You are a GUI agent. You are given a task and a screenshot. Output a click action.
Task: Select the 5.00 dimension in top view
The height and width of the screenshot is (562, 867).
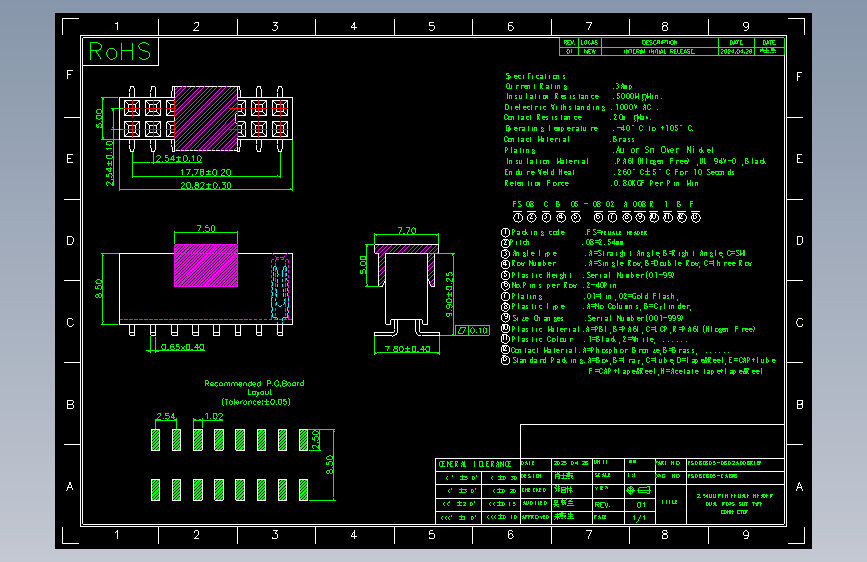99,118
